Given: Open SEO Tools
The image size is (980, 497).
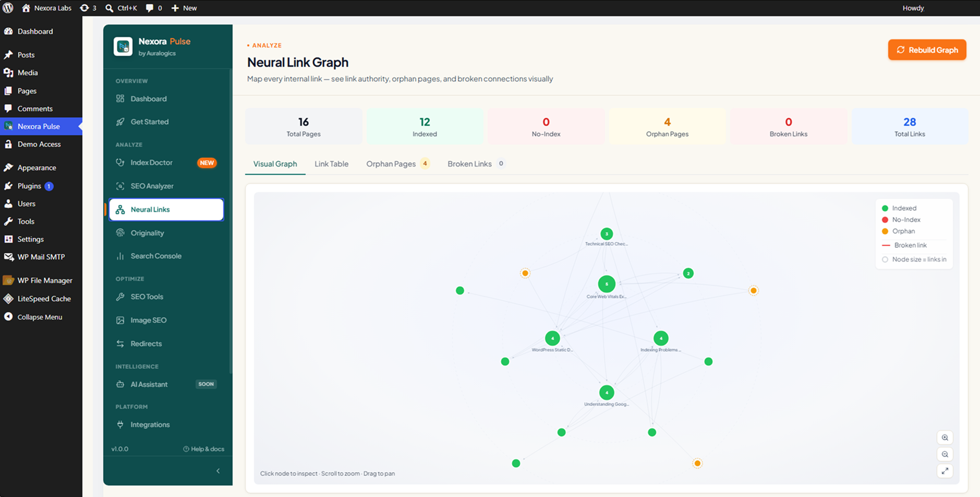Looking at the screenshot, I should pos(166,297).
